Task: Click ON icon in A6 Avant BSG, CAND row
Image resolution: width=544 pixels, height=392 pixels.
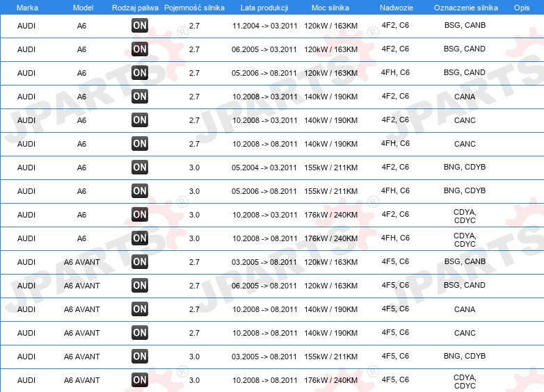Action: point(139,285)
